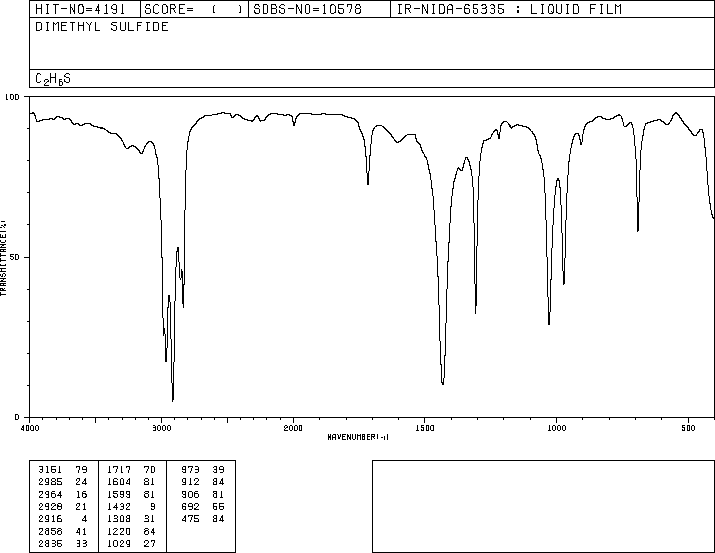Click the empty box at bottom right

(x=543, y=506)
